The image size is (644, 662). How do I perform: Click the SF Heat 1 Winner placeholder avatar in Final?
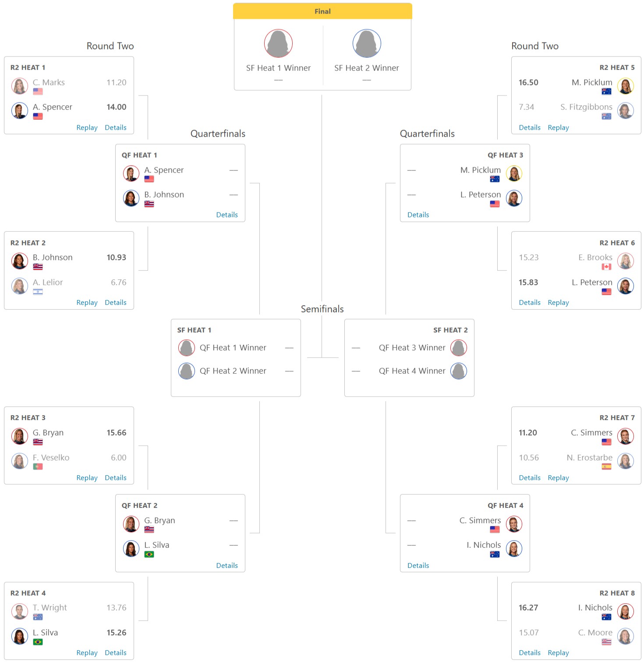[278, 43]
